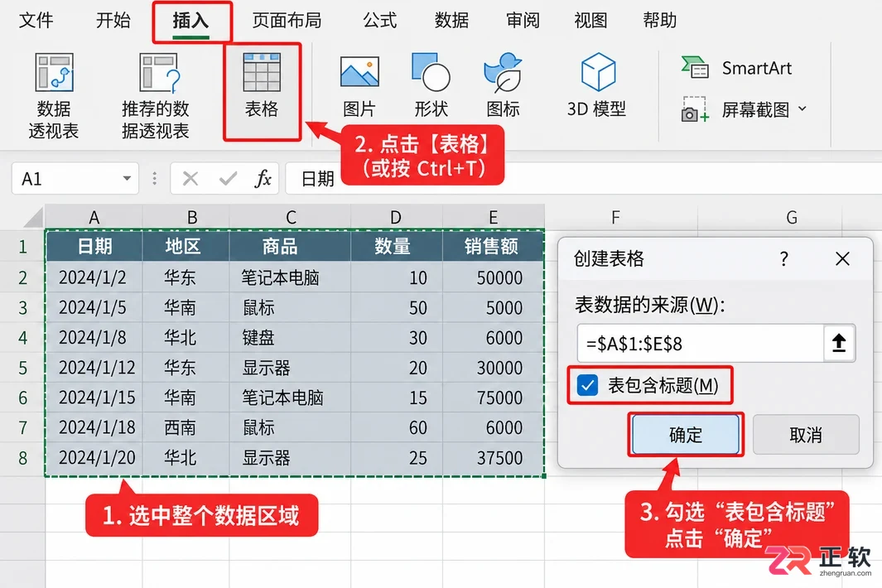Click the sales cell 50000
Viewport: 882px width, 588px height.
click(493, 277)
